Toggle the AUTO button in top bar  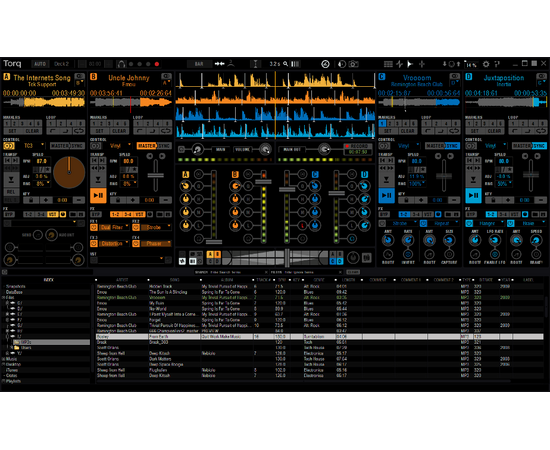pyautogui.click(x=40, y=64)
